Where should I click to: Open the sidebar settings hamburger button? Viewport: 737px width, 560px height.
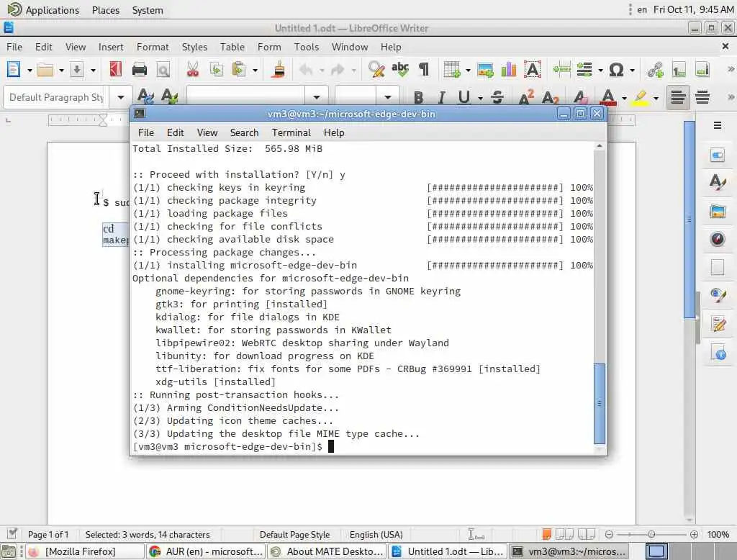coord(718,125)
